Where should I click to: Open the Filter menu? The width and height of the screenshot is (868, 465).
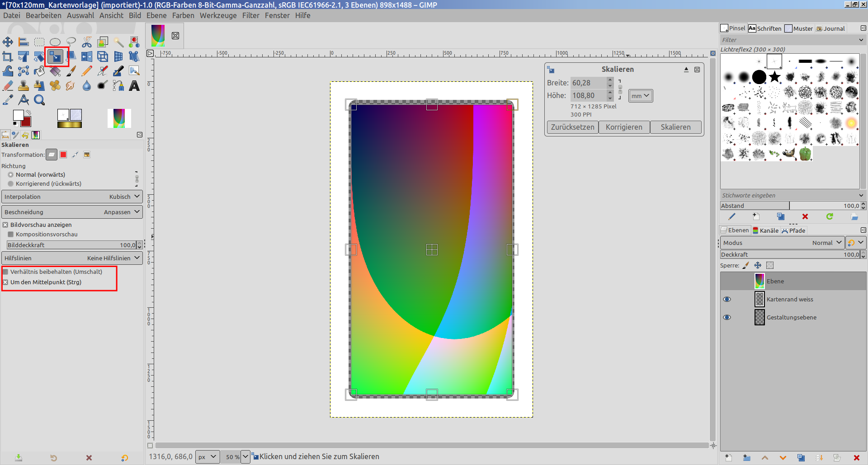pos(250,15)
